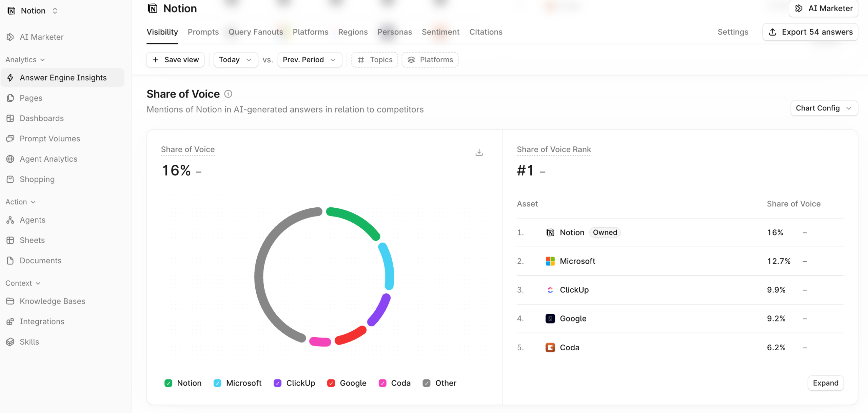Collapse the Analytics sidebar section
The height and width of the screenshot is (413, 868).
[25, 60]
